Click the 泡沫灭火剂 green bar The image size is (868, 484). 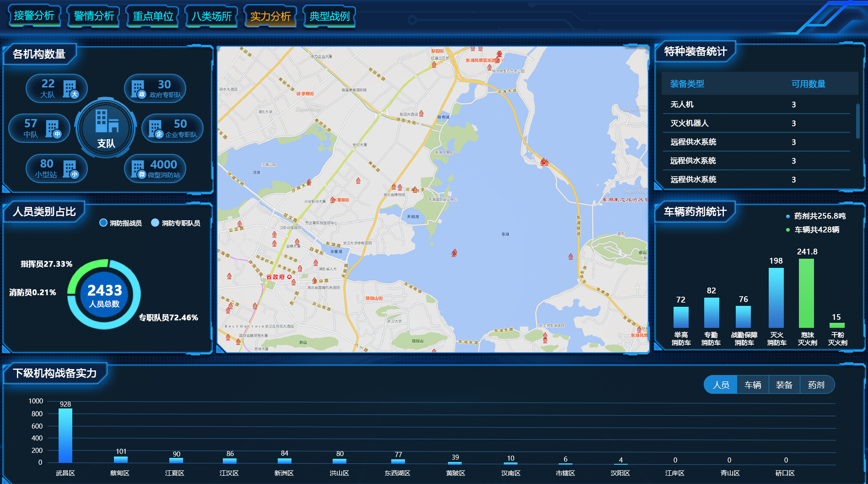pyautogui.click(x=806, y=293)
